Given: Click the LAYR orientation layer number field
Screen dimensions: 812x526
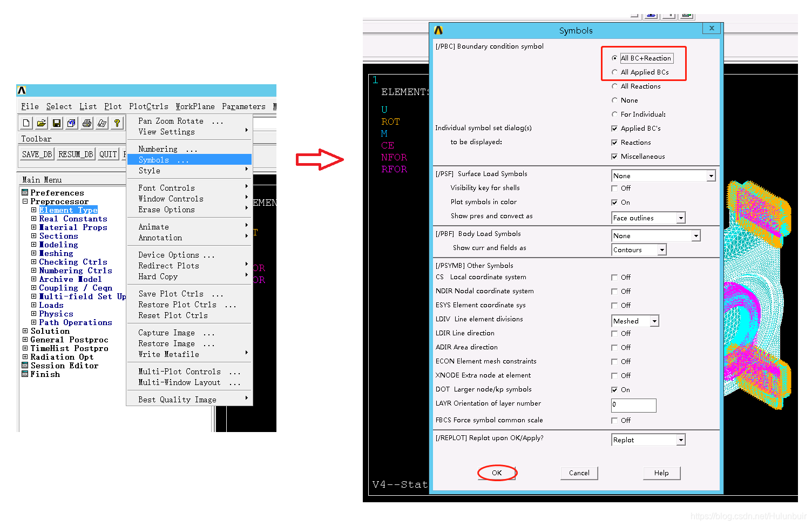Looking at the screenshot, I should pyautogui.click(x=633, y=404).
